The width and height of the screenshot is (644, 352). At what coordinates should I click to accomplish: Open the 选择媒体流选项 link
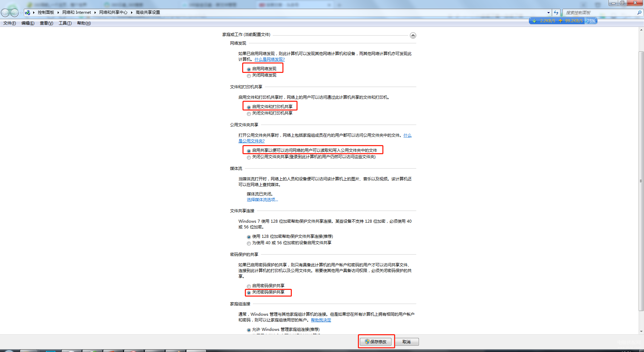pyautogui.click(x=262, y=200)
